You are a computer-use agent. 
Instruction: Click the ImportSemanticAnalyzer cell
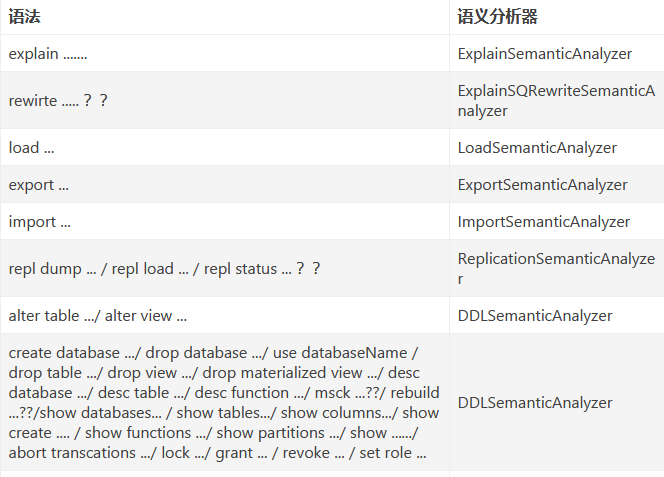tap(544, 222)
